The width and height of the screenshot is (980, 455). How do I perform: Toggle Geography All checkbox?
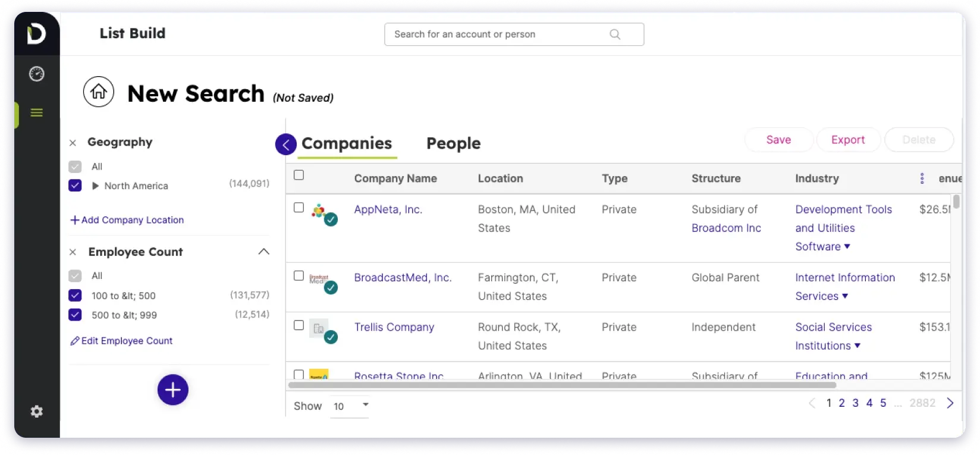tap(75, 167)
